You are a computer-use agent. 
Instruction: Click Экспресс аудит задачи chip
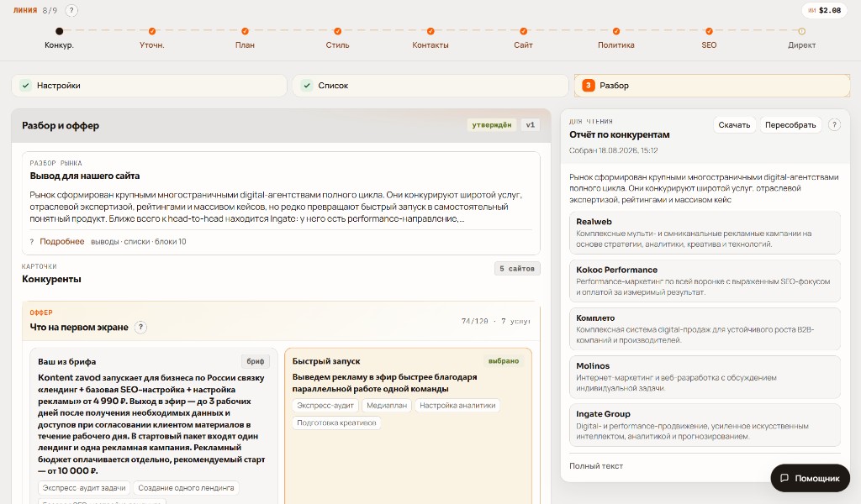[84, 488]
